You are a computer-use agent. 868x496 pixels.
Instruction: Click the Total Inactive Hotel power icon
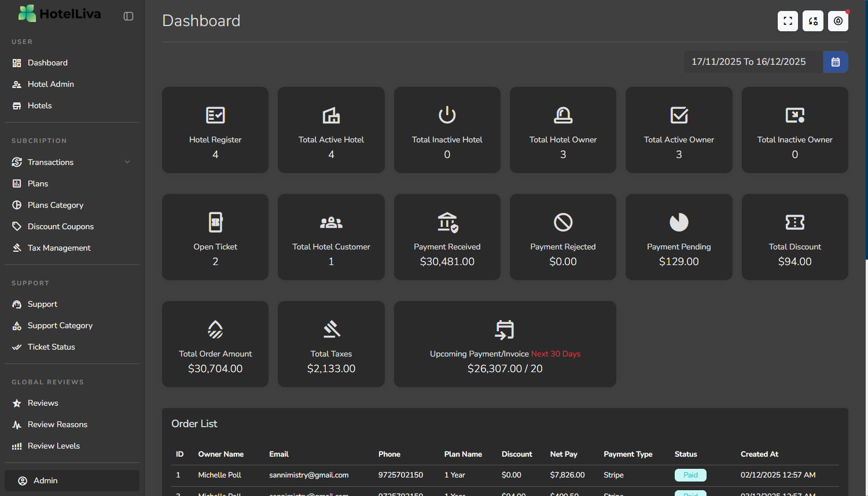(x=447, y=115)
